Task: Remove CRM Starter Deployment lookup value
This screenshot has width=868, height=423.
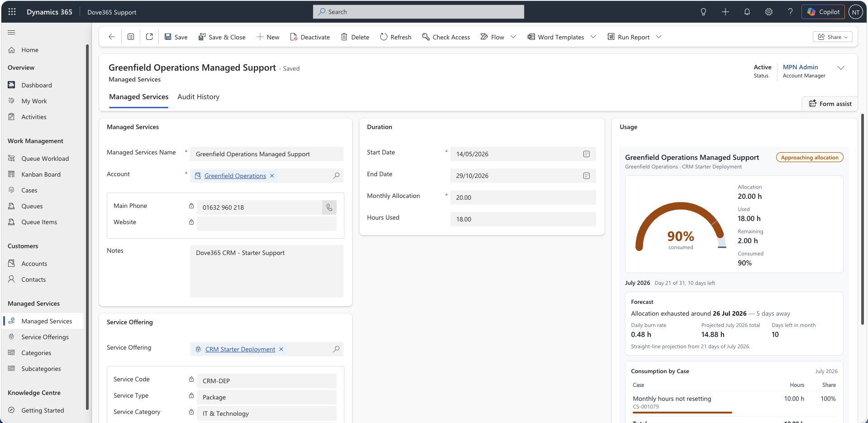Action: (x=281, y=349)
